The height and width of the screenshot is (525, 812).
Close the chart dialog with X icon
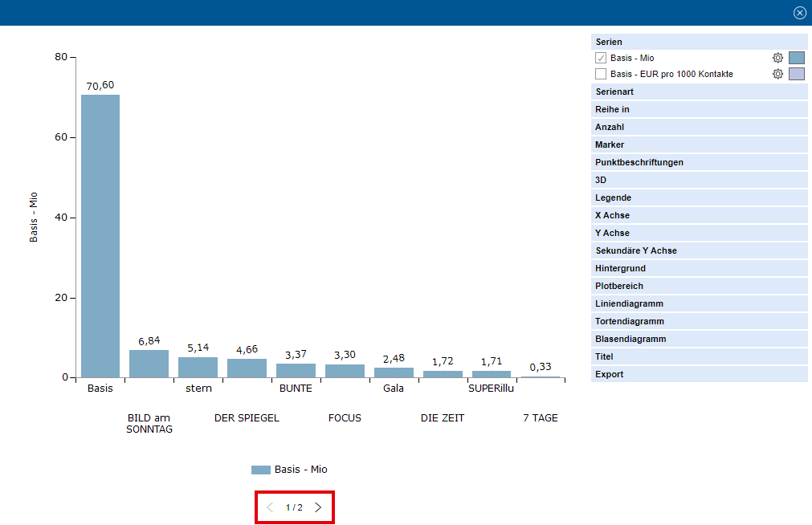pyautogui.click(x=799, y=13)
